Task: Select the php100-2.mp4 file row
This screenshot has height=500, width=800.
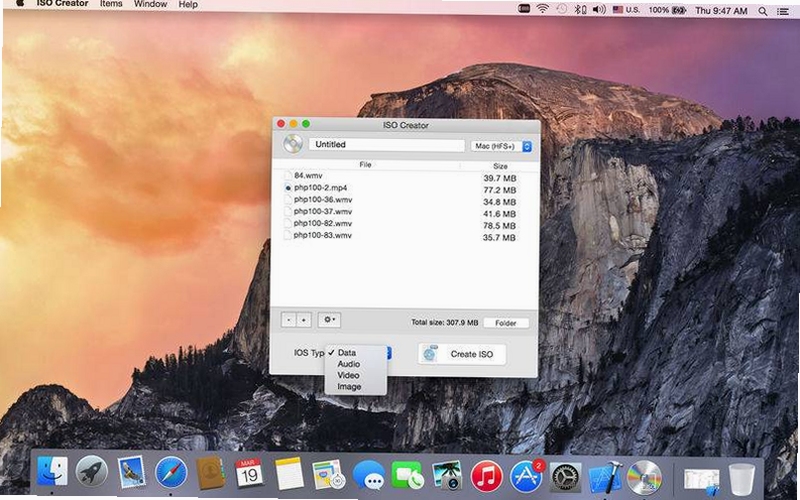Action: point(405,188)
